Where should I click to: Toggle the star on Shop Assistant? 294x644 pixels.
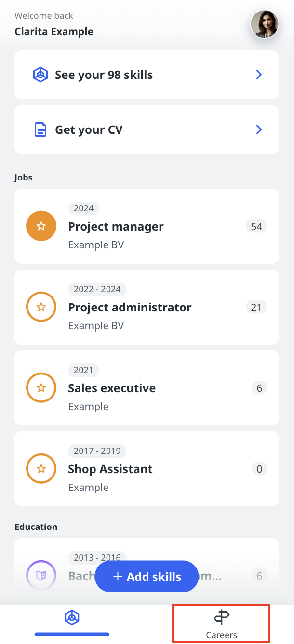point(41,468)
